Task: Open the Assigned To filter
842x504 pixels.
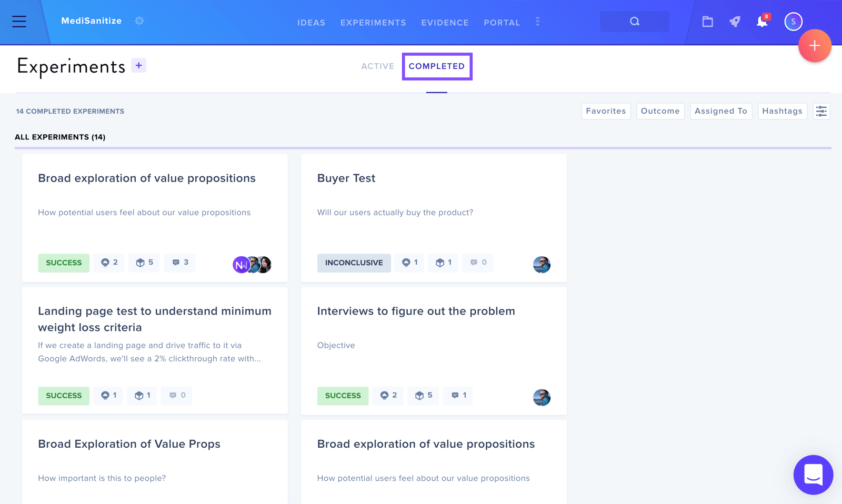Action: (720, 111)
